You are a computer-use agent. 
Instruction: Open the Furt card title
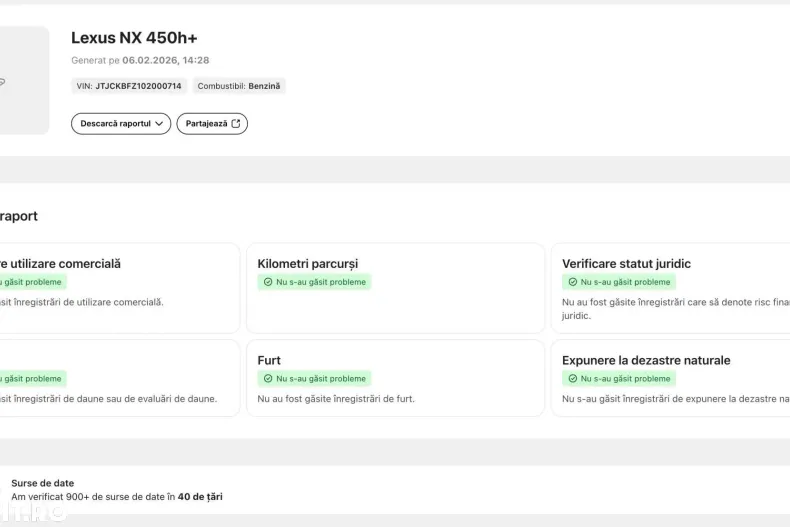pos(269,360)
